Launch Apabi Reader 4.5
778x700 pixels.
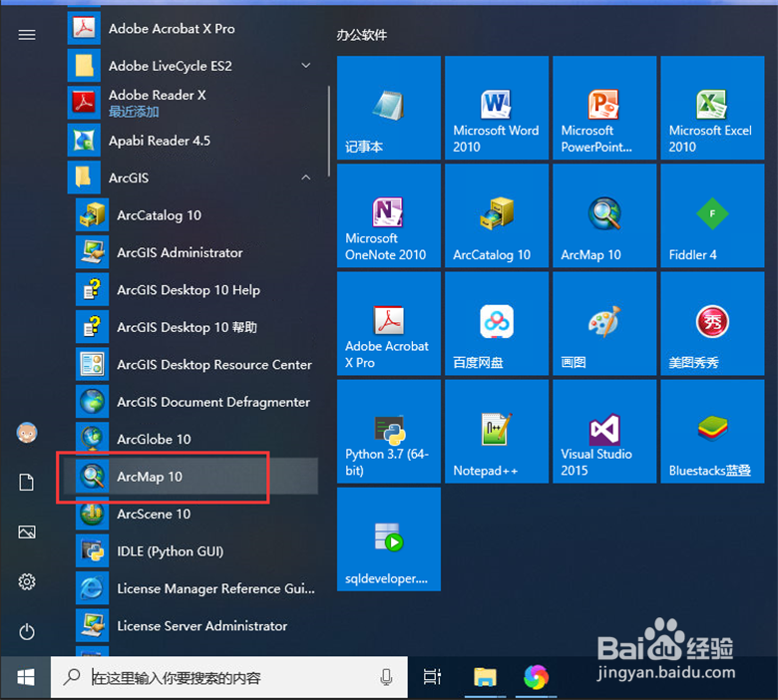pos(193,141)
